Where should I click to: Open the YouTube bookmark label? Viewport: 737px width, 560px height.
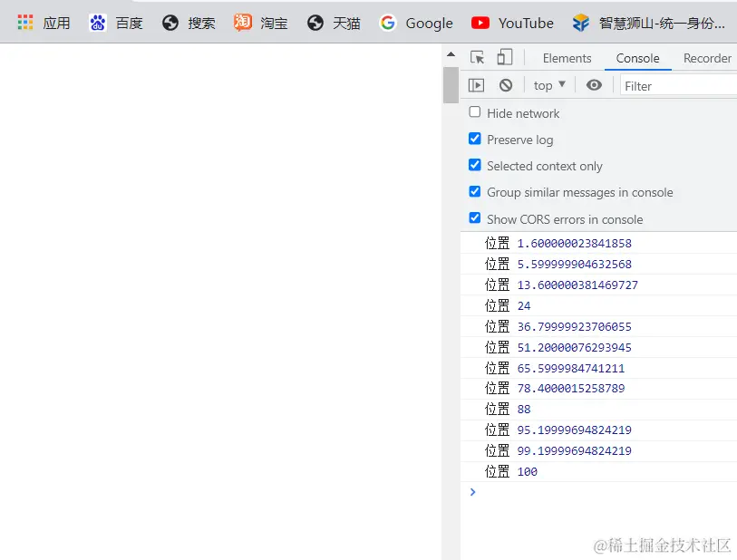pyautogui.click(x=526, y=23)
